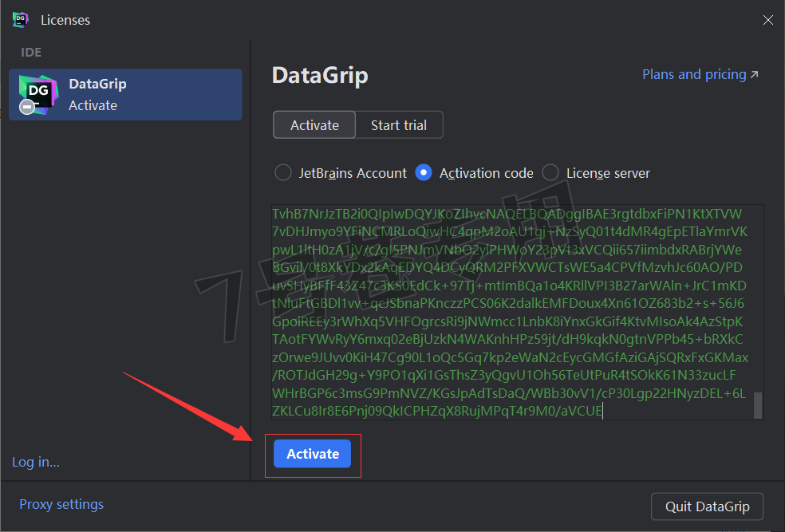
Task: Click the IDE section heading
Action: [31, 52]
